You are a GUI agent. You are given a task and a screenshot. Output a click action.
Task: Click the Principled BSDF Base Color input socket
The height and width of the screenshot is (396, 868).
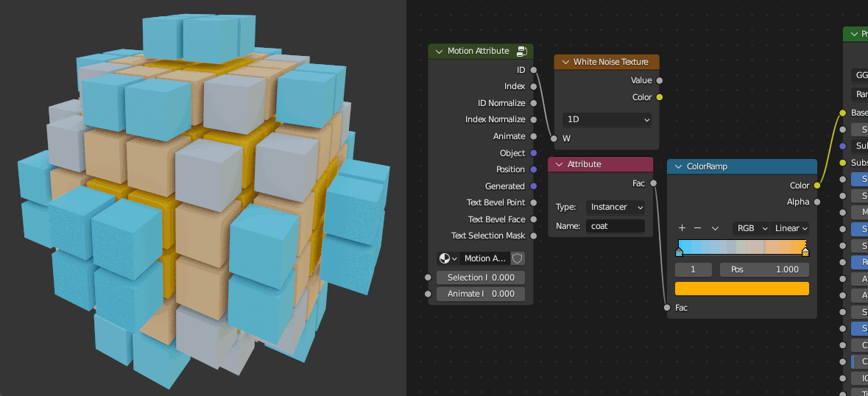842,113
